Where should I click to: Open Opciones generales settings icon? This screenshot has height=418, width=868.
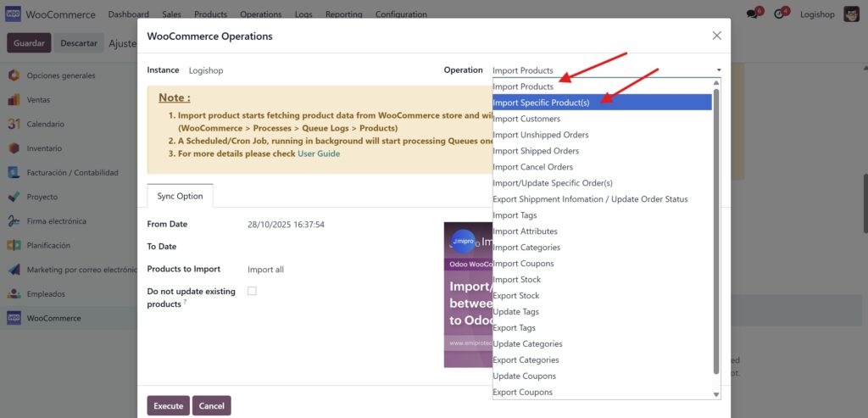[14, 75]
